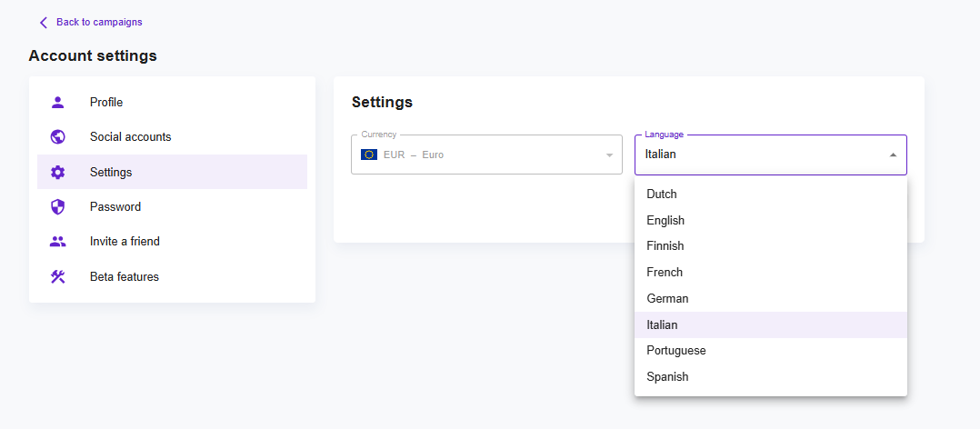Click the Beta features tools icon

(x=58, y=276)
